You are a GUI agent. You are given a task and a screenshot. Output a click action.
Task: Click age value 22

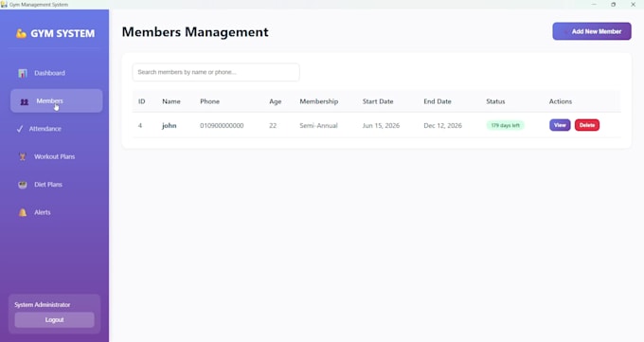273,125
